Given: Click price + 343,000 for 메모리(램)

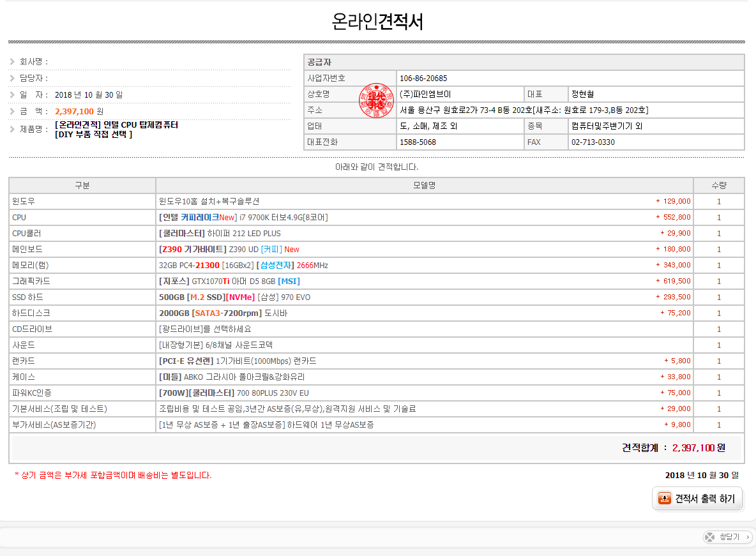Looking at the screenshot, I should (673, 265).
